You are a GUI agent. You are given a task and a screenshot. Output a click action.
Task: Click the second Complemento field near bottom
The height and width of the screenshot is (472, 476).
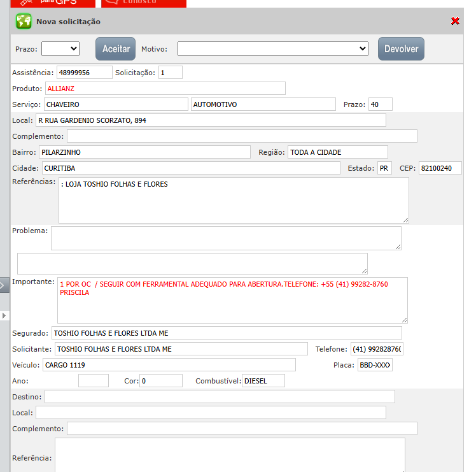242,429
